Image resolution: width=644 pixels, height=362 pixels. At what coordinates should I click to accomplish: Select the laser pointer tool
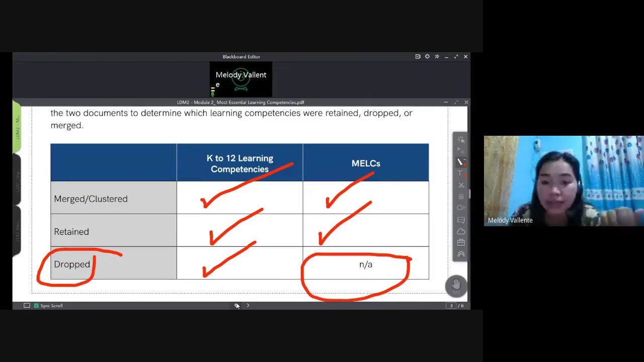coord(461,139)
